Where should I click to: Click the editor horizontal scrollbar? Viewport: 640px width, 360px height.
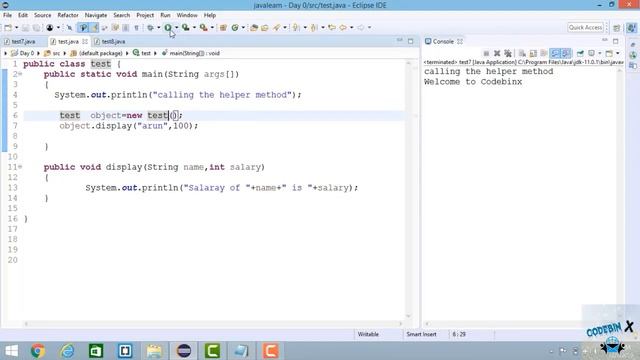point(213,324)
